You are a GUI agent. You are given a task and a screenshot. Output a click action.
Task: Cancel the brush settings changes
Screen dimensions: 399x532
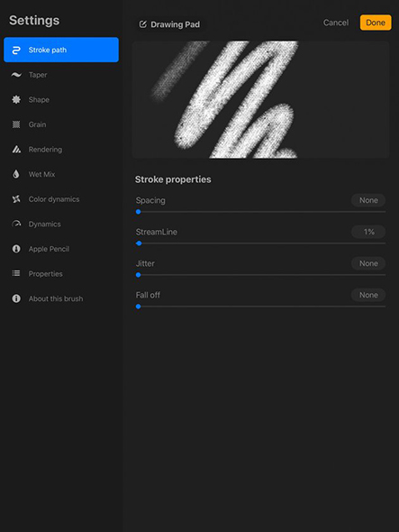336,23
